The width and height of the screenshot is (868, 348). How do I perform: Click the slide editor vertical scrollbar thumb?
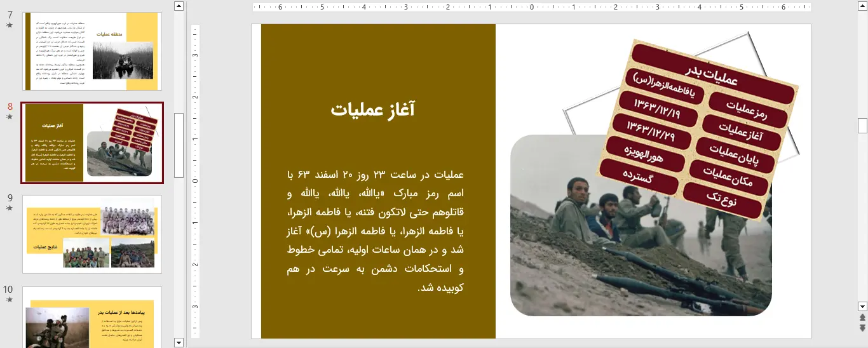tap(862, 125)
